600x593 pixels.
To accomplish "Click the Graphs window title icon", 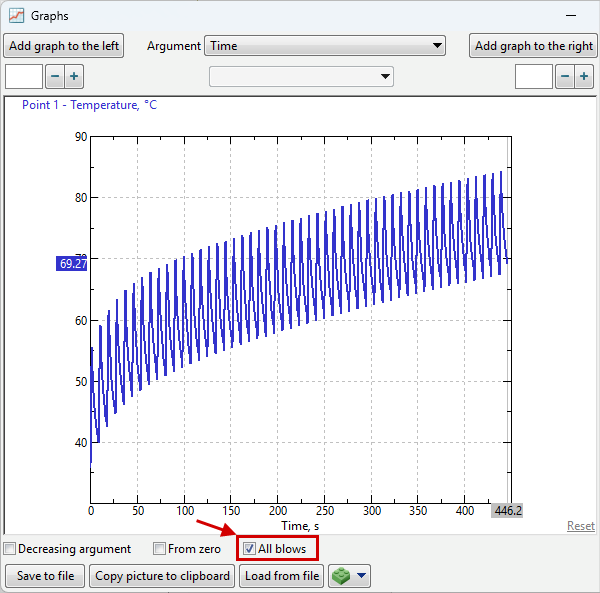I will pyautogui.click(x=16, y=16).
